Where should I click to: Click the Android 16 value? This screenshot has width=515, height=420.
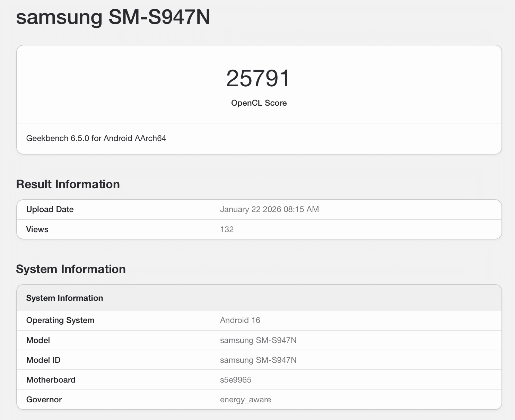point(240,320)
